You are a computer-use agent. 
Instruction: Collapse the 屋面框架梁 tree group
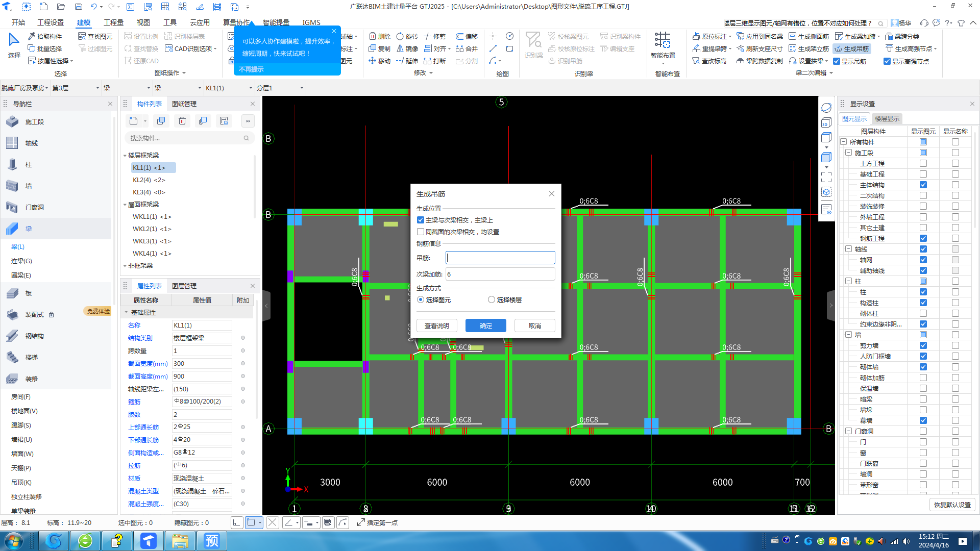125,204
